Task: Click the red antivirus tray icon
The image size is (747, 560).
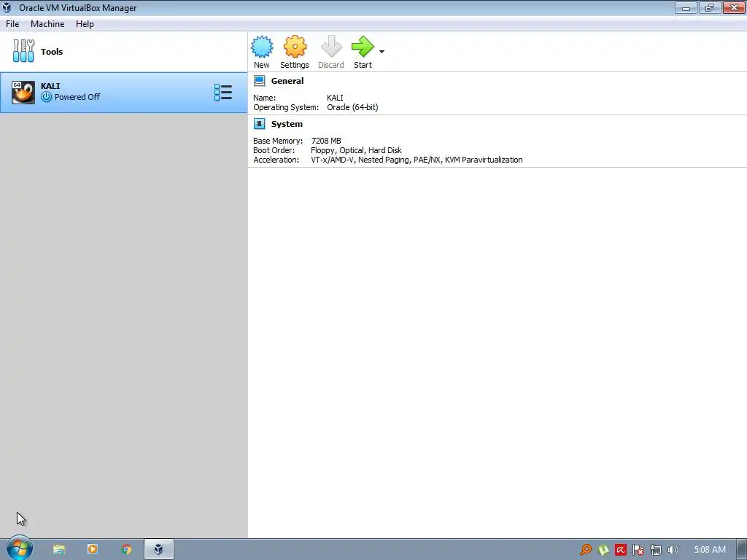Action: tap(620, 550)
